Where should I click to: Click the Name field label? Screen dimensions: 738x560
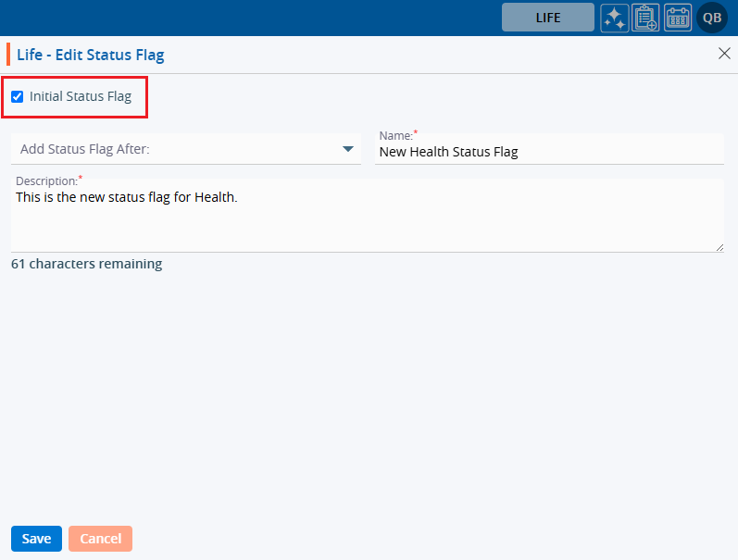395,136
